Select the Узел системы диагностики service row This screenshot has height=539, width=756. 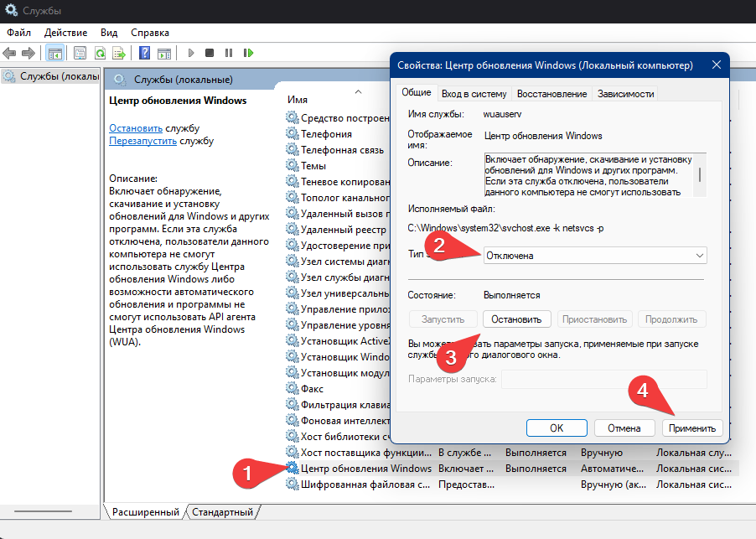[x=337, y=262]
